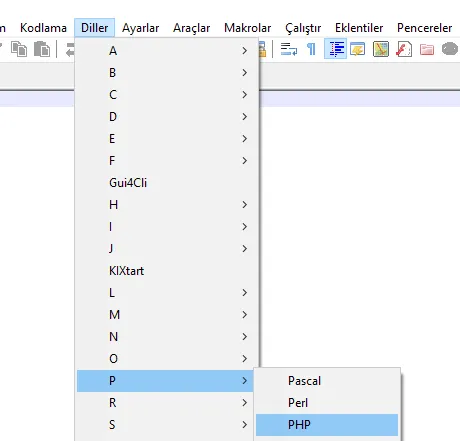Expand the J languages submenu

(x=167, y=249)
